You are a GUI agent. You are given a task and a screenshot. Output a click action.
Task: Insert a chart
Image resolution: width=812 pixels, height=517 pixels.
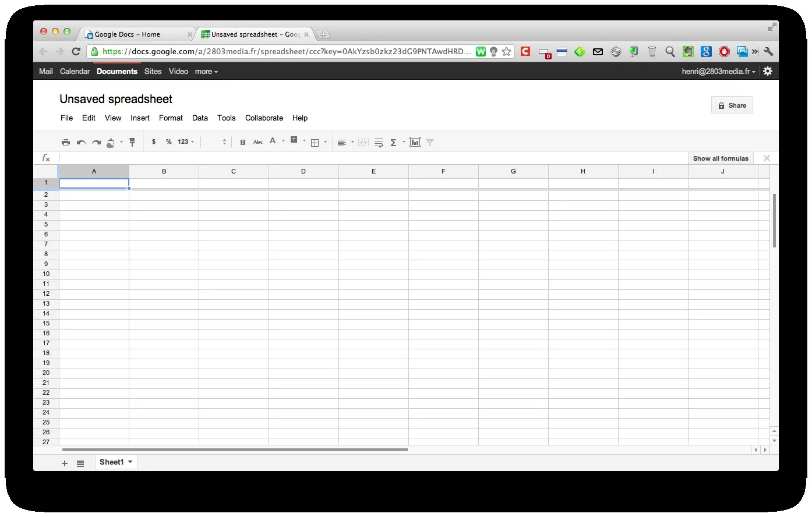[415, 143]
